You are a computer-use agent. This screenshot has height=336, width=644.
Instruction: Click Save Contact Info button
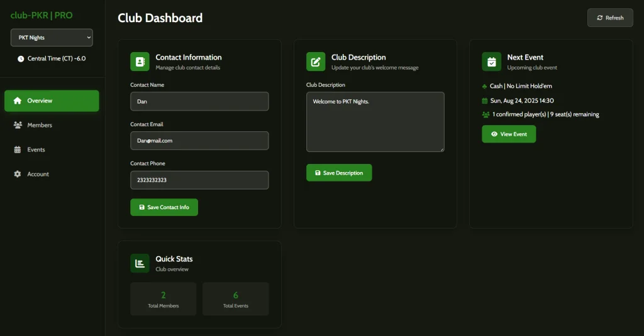[x=164, y=207]
